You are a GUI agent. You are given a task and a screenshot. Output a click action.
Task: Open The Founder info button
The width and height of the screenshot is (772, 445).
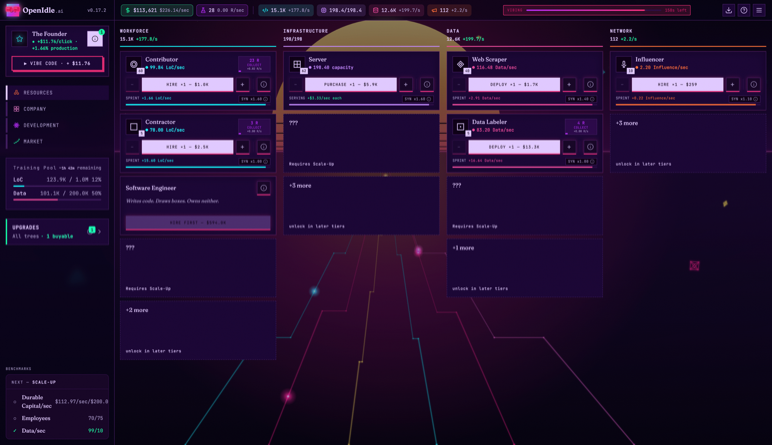pos(95,39)
